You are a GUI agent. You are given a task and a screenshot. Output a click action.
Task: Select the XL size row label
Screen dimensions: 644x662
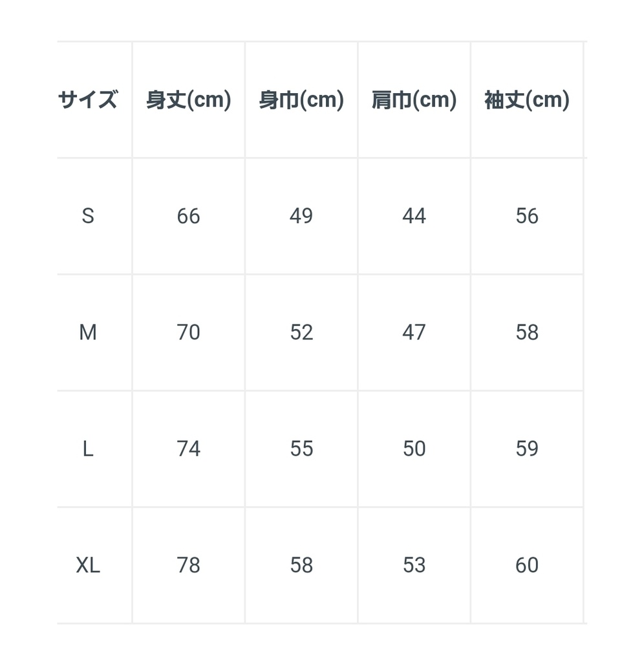click(x=88, y=565)
